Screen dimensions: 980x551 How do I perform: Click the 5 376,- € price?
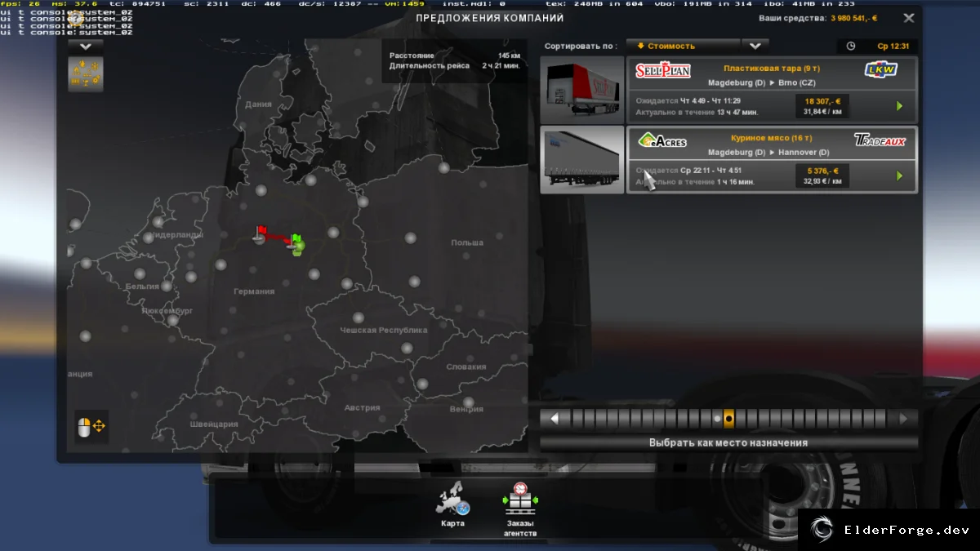(822, 171)
